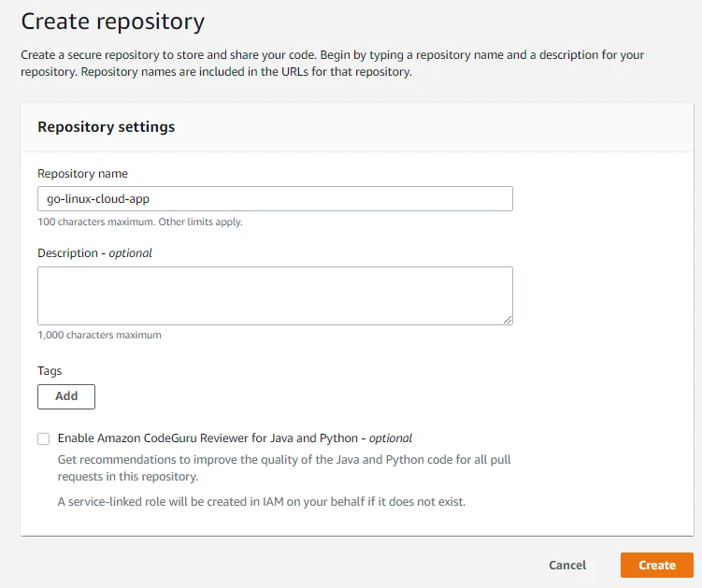Click the Repository name input field

pyautogui.click(x=275, y=199)
